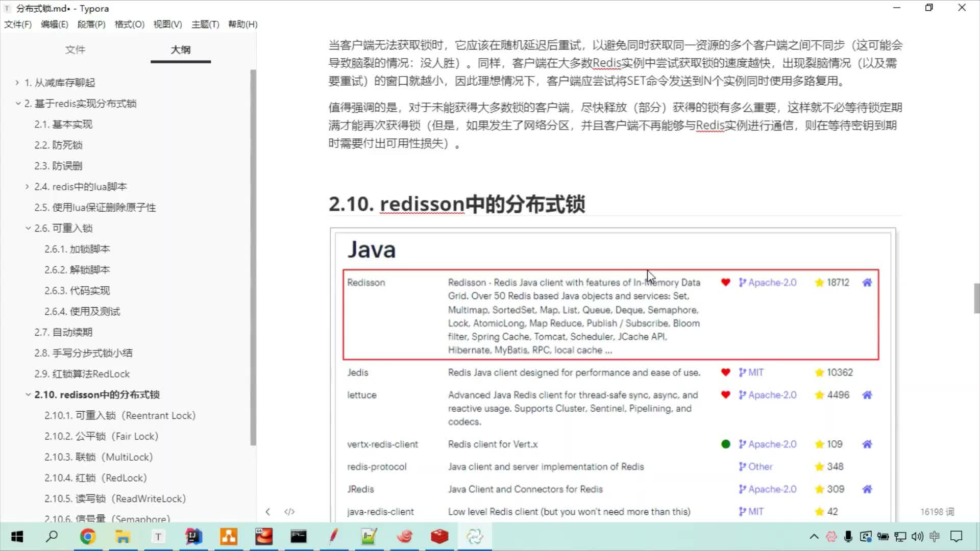
Task: Collapse outline item 2. 基于redis实现分布式锁
Action: click(18, 103)
